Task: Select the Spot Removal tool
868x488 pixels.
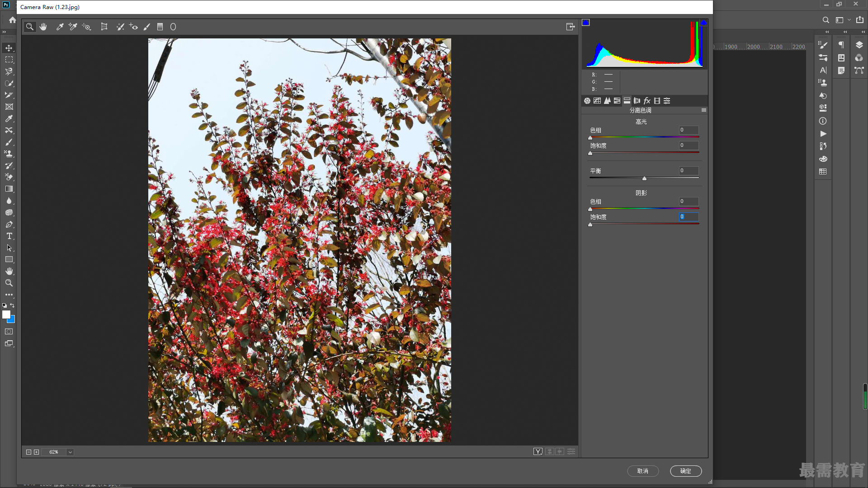Action: point(120,27)
